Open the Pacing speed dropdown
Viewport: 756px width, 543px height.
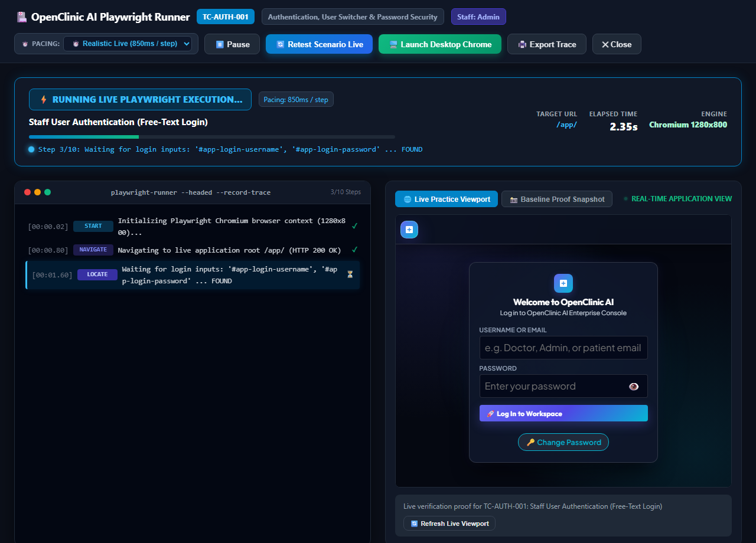point(128,44)
